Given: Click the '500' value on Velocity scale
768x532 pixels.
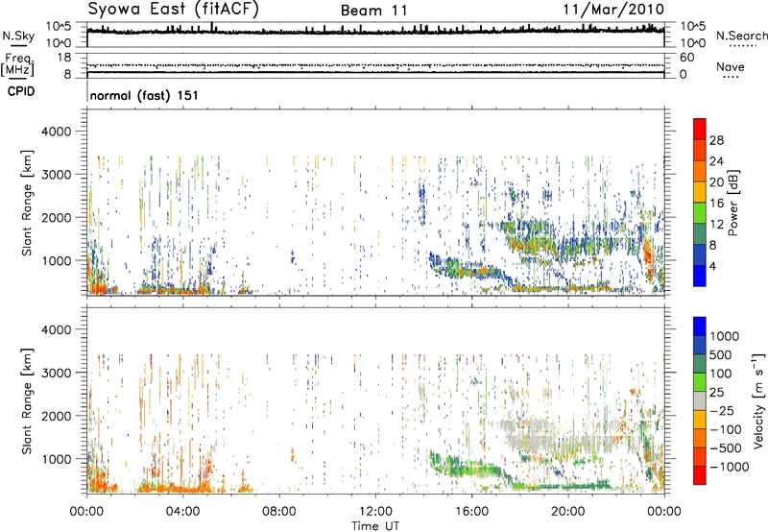Looking at the screenshot, I should [x=723, y=354].
